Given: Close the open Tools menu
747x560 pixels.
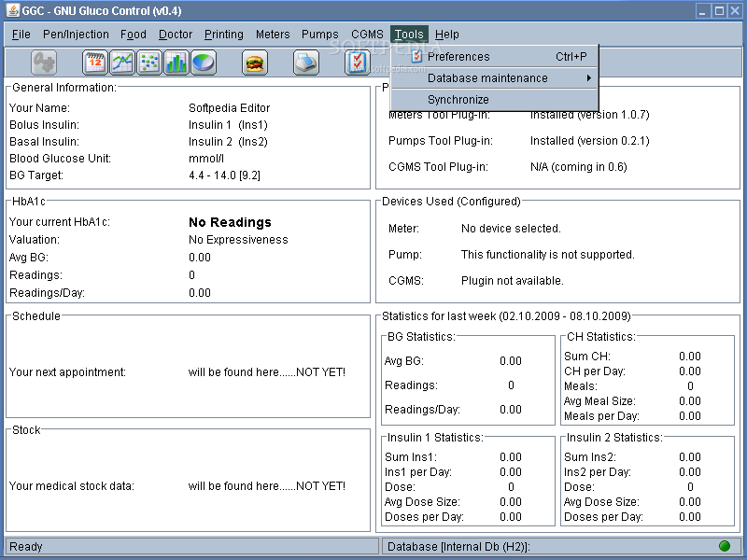Looking at the screenshot, I should click(x=409, y=35).
